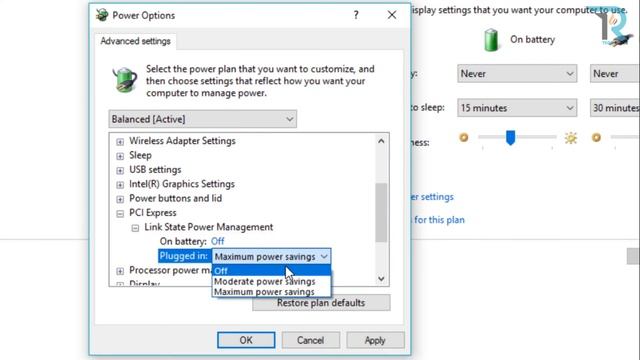Open the Balanced [Active] plan dropdown
The image size is (640, 360).
[202, 119]
